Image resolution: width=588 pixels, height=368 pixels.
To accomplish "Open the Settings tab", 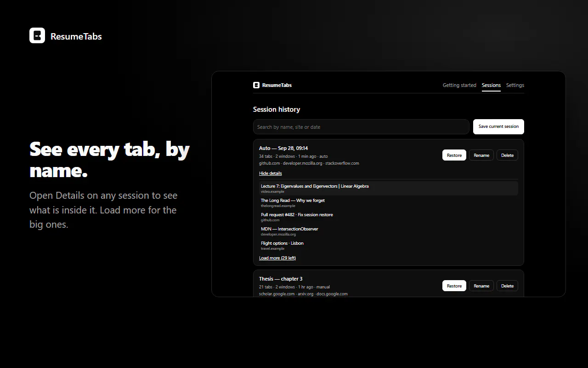I will click(515, 85).
